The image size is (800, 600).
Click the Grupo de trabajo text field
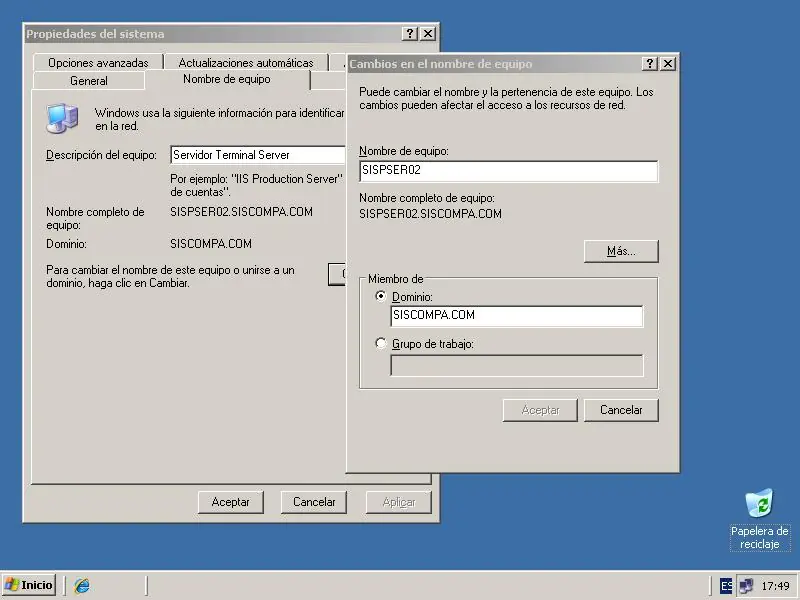(517, 365)
